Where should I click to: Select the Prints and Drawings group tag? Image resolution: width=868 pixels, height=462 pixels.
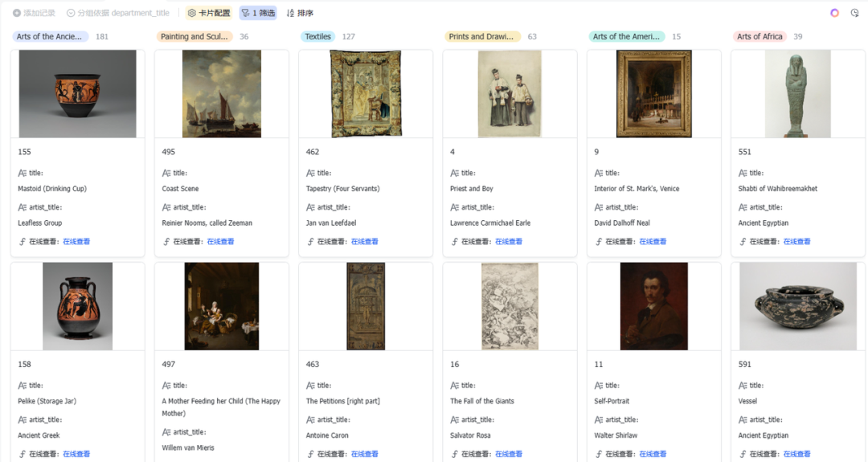point(481,36)
